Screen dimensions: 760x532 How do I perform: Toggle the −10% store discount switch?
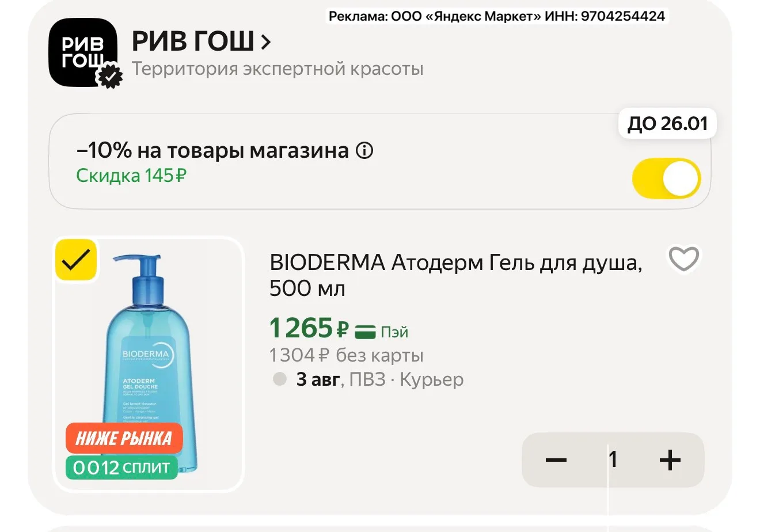point(666,178)
